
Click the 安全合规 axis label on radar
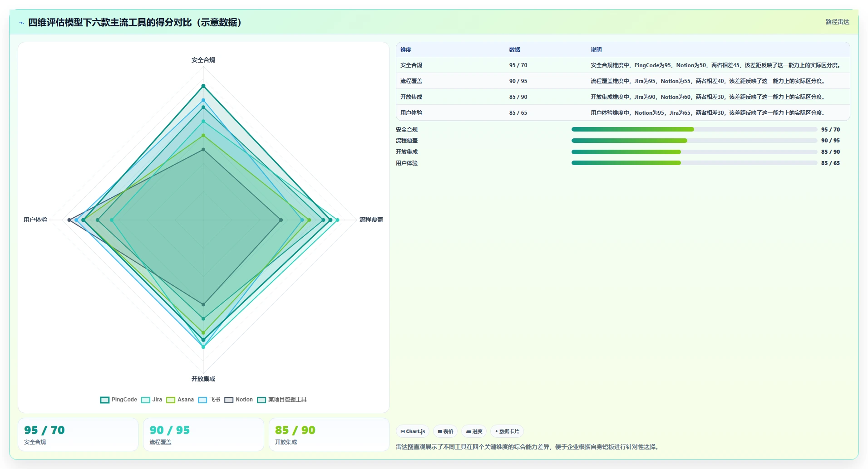click(x=203, y=60)
